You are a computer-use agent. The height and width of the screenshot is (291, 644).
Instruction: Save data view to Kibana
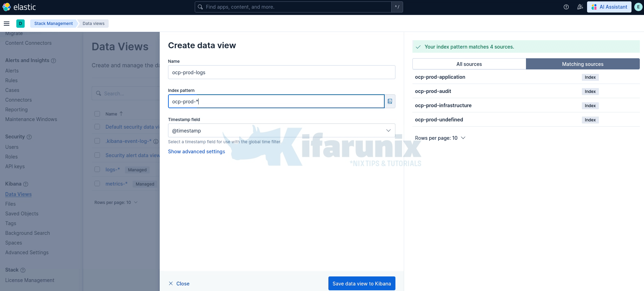(x=362, y=284)
